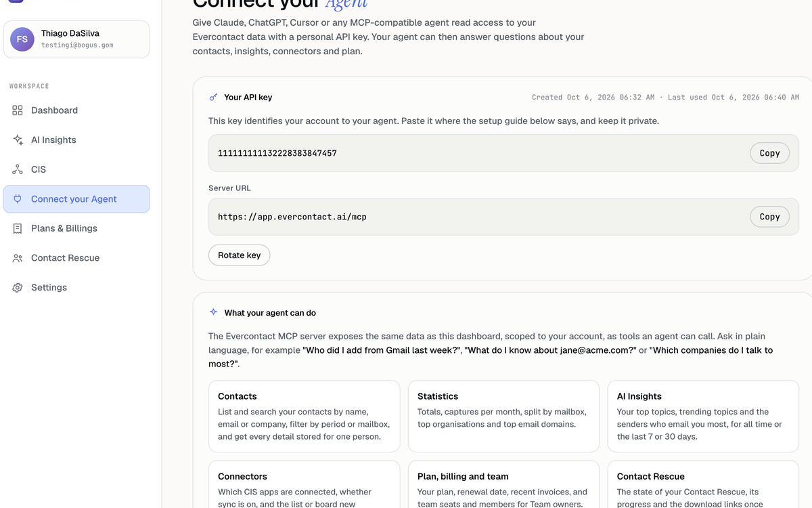Click the What your agent can do heading
This screenshot has height=508, width=812.
270,313
